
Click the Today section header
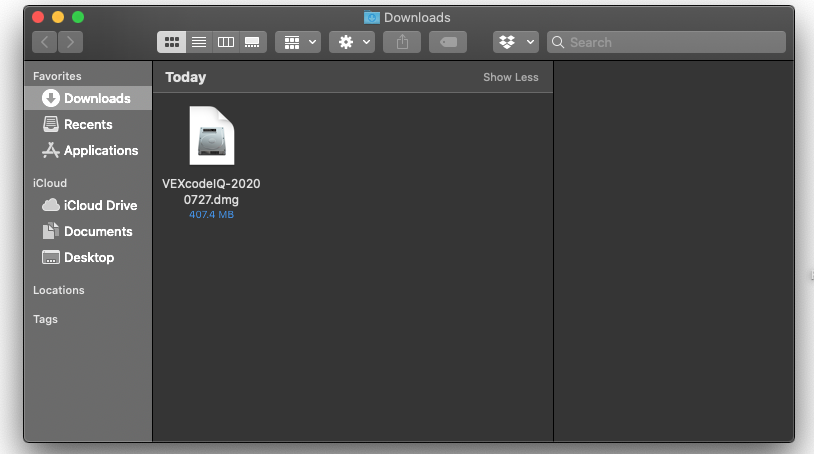coord(186,77)
